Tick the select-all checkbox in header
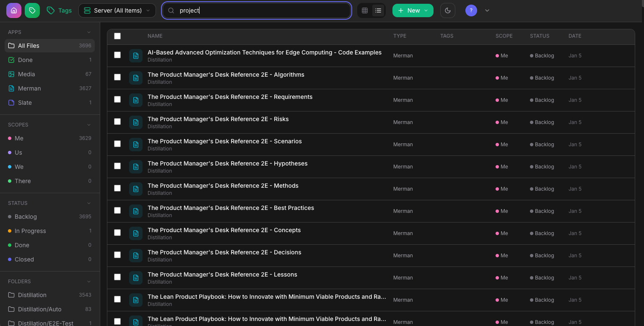This screenshot has height=326, width=644. (117, 36)
